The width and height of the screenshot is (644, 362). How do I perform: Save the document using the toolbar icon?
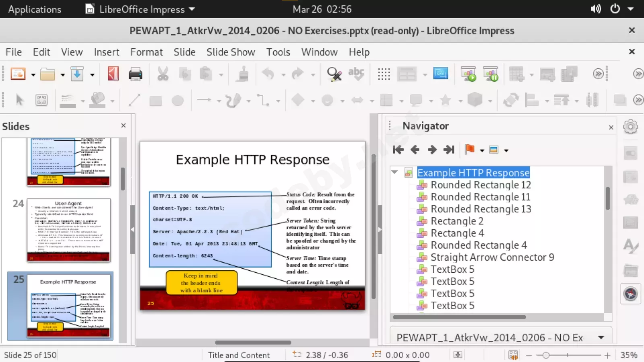(x=77, y=74)
